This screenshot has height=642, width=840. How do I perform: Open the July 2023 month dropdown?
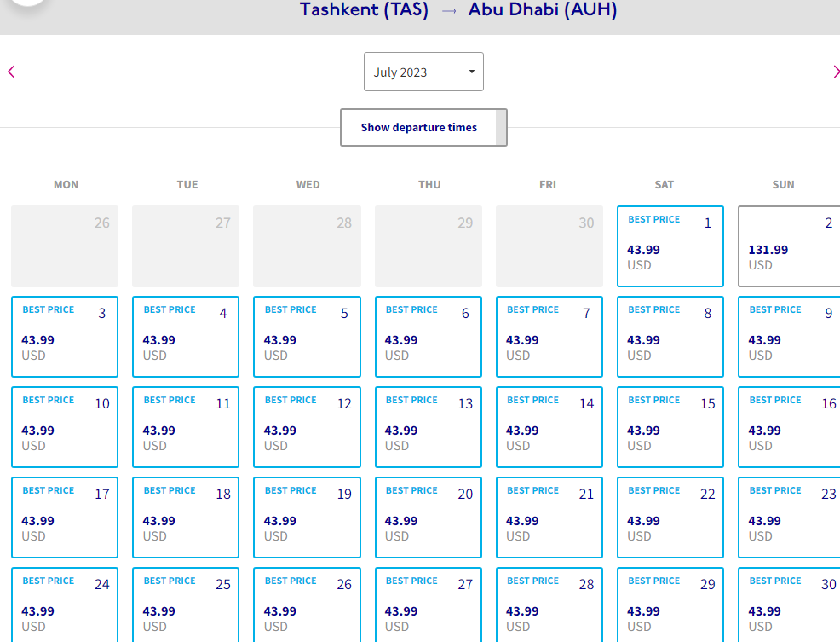click(423, 72)
